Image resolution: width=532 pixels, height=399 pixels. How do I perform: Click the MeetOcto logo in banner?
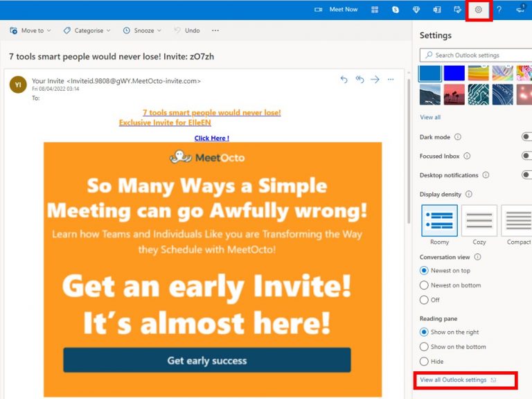(206, 157)
